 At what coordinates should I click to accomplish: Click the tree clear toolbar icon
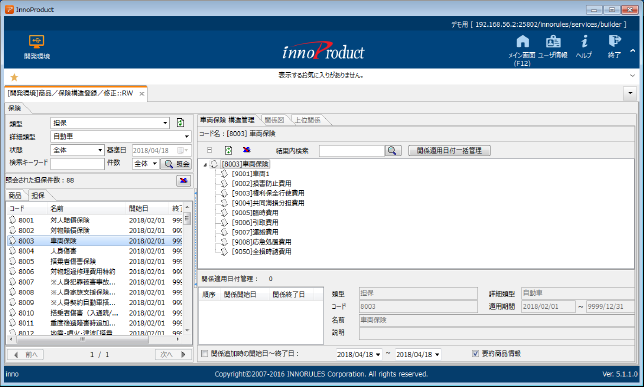[x=246, y=150]
